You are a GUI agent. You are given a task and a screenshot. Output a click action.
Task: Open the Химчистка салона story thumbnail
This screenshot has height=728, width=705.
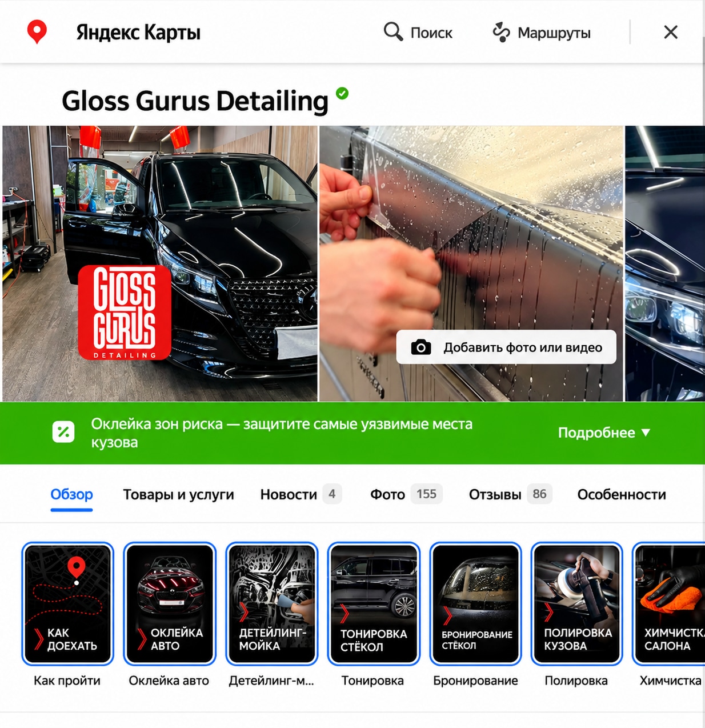pos(668,604)
